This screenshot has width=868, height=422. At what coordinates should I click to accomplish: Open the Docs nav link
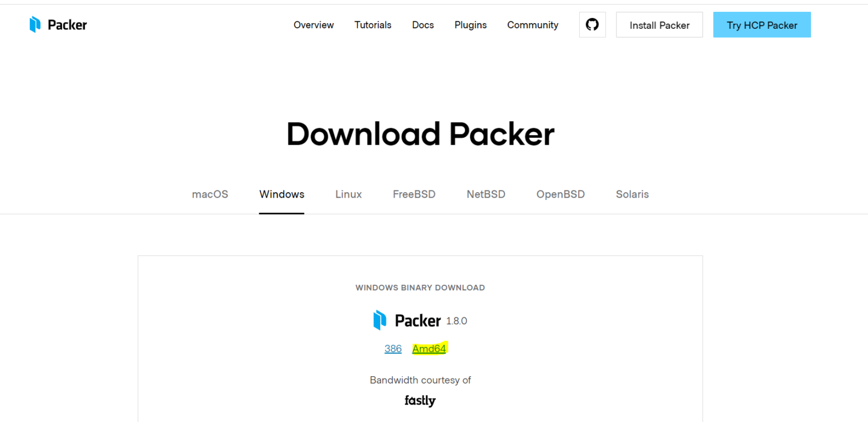(x=423, y=25)
